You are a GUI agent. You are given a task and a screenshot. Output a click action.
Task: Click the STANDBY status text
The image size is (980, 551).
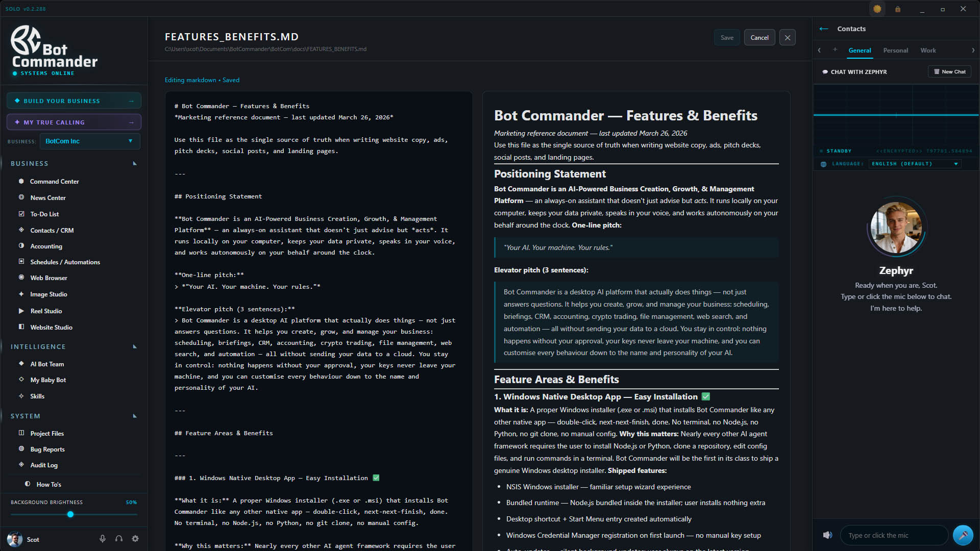pos(839,151)
